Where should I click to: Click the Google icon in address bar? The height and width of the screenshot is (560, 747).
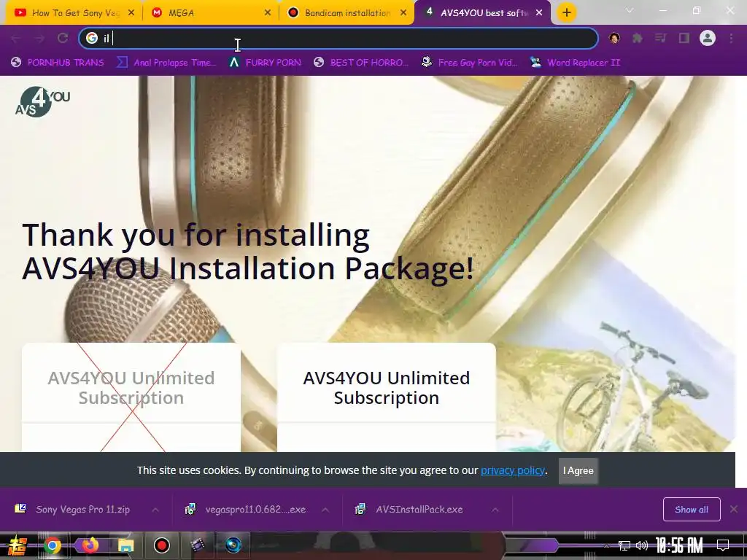click(92, 38)
